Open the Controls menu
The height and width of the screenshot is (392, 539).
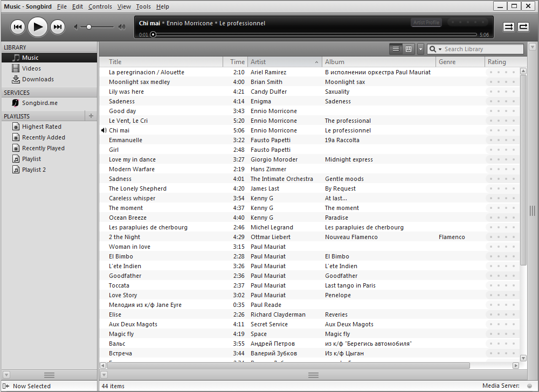[x=100, y=6]
